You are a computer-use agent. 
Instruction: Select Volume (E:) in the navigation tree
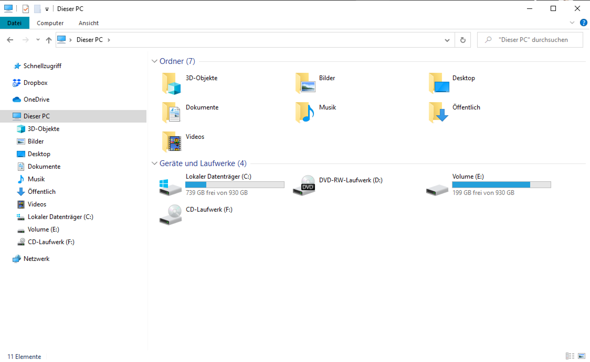pos(43,230)
